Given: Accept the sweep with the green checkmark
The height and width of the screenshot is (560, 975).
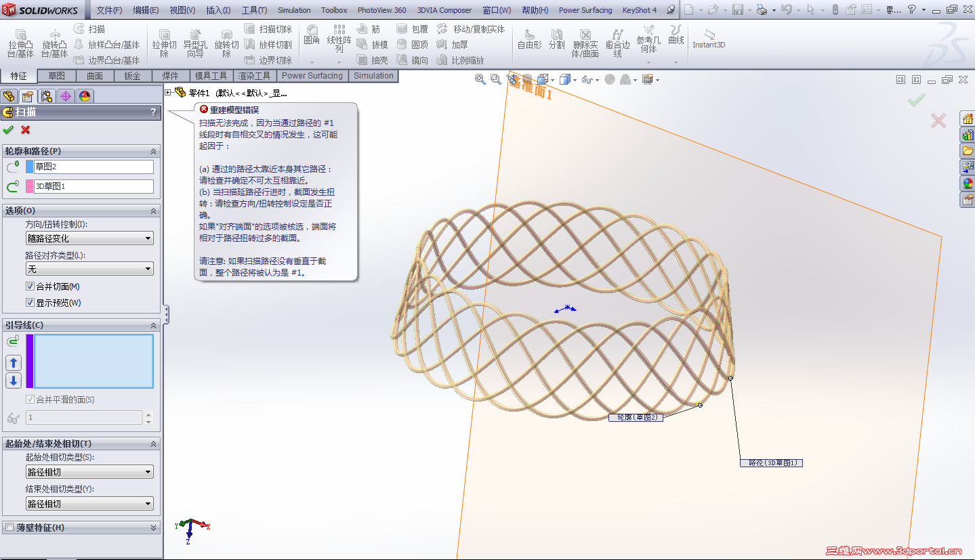Looking at the screenshot, I should [x=9, y=129].
